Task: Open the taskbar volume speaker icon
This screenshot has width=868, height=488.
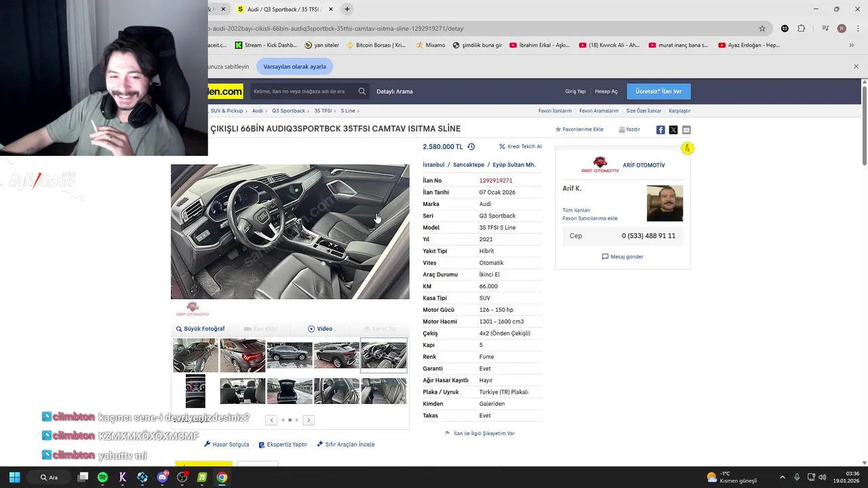Action: point(822,477)
